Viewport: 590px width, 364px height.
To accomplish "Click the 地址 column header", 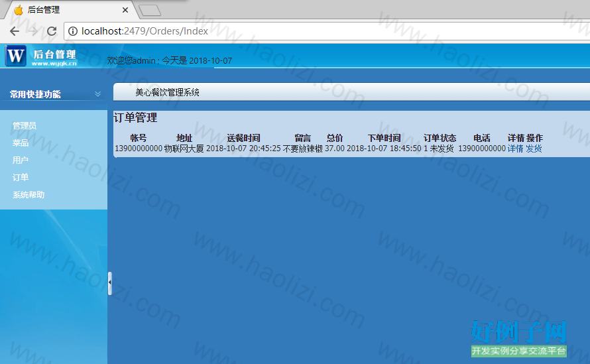I will 184,138.
